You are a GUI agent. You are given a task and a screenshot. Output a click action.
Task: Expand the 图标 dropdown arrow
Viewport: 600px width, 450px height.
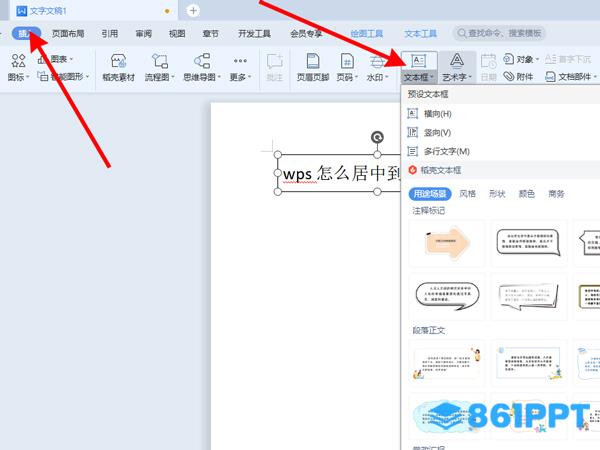(28, 77)
